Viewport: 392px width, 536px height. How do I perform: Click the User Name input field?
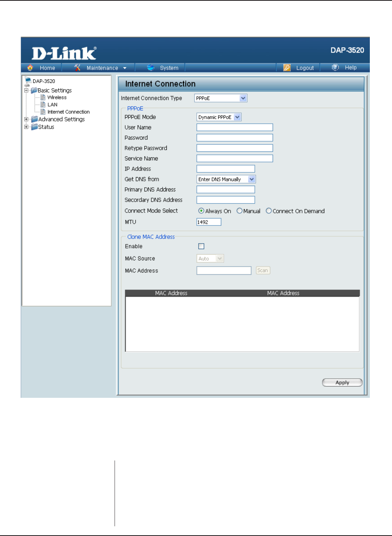(235, 127)
